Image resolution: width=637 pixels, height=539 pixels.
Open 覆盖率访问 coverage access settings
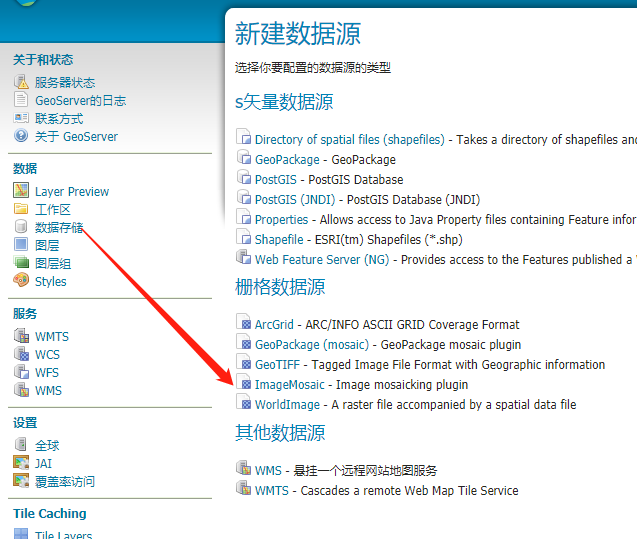[65, 481]
